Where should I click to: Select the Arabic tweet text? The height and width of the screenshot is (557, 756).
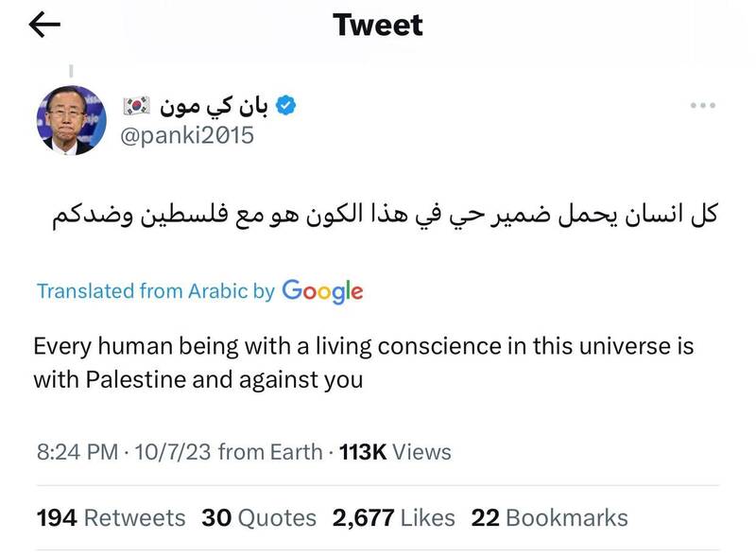click(x=378, y=210)
